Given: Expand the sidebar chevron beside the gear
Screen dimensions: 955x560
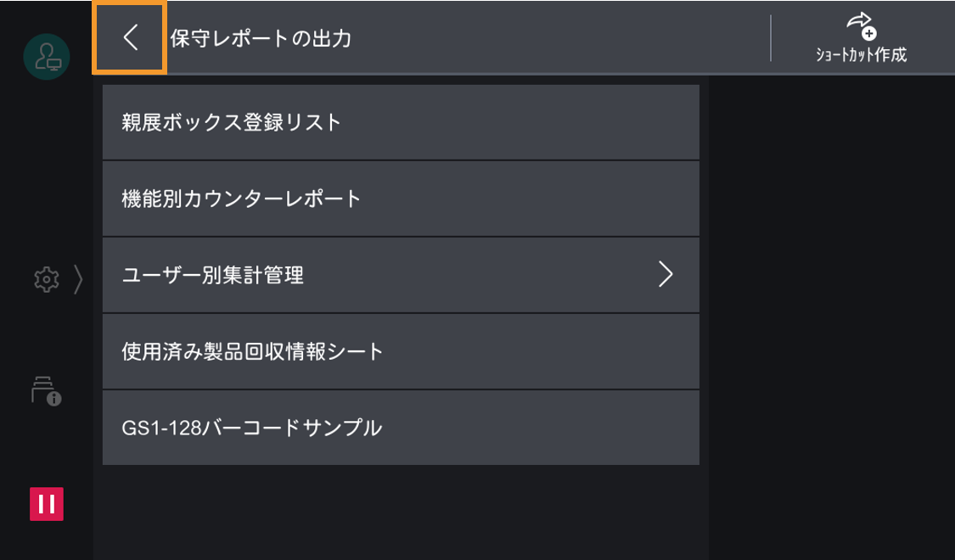Looking at the screenshot, I should tap(78, 277).
